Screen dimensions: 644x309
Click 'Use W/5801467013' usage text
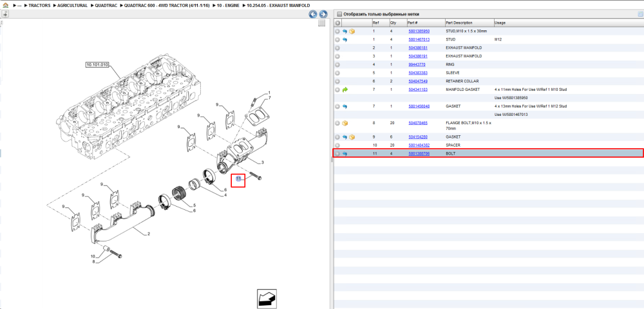pyautogui.click(x=511, y=115)
